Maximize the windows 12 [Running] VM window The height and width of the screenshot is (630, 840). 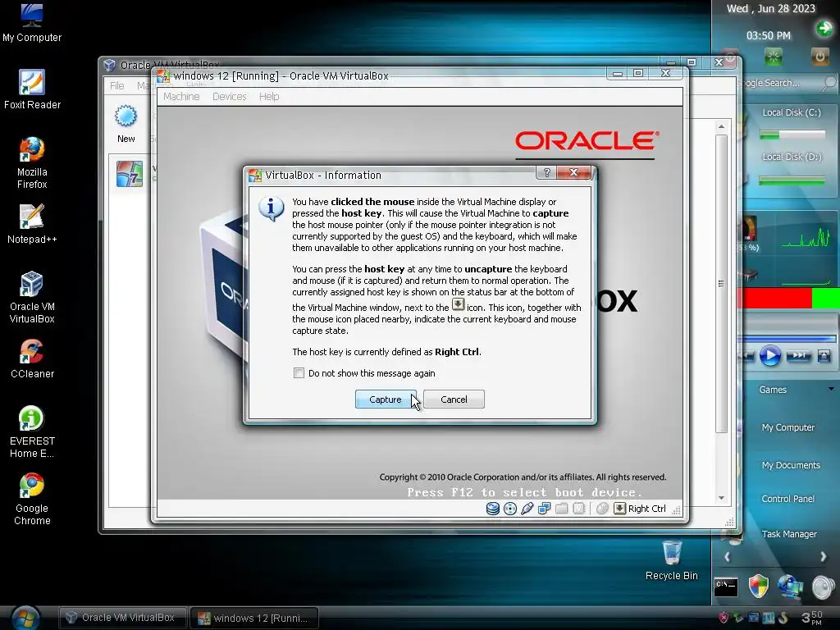[x=638, y=73]
